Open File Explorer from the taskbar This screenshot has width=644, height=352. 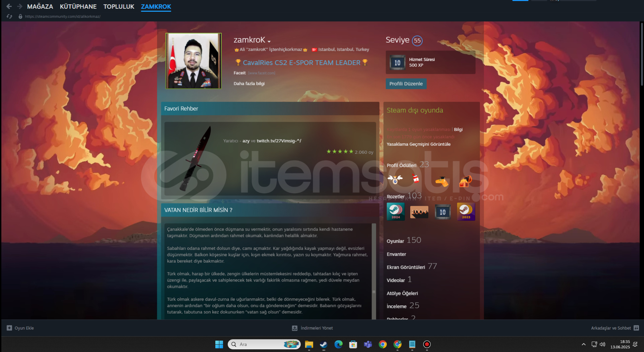pyautogui.click(x=309, y=344)
